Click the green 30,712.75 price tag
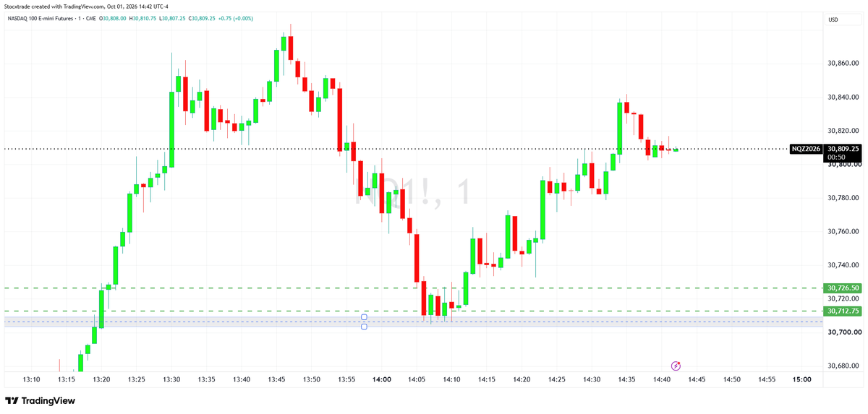This screenshot has height=414, width=868. pyautogui.click(x=843, y=311)
